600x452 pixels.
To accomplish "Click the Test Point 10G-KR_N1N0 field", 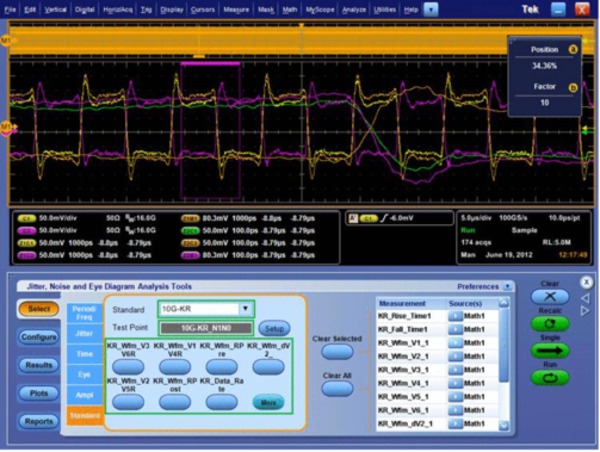I will (x=203, y=327).
